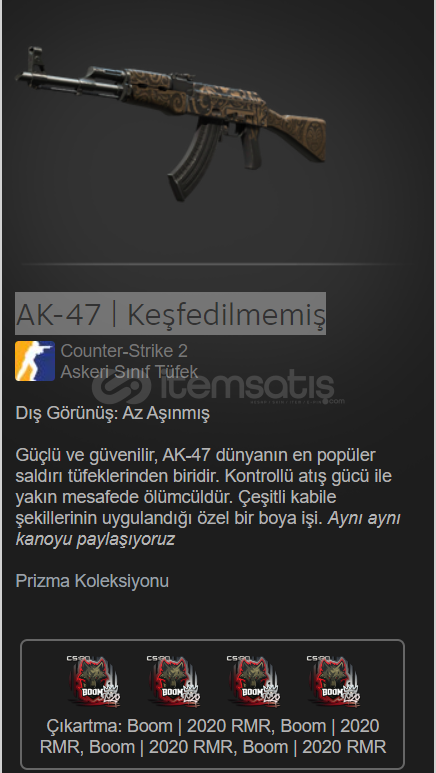Click the Dış Görünüş: Az Aşınmış line
Viewport: 436px width, 773px height.
[112, 413]
